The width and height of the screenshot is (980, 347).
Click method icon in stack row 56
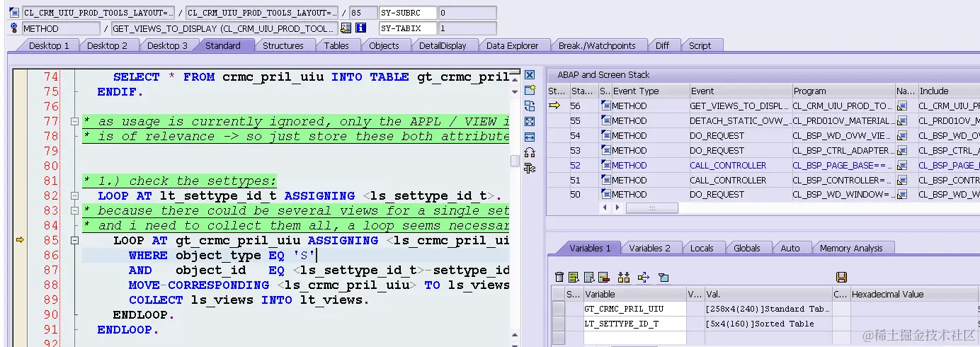tap(605, 106)
